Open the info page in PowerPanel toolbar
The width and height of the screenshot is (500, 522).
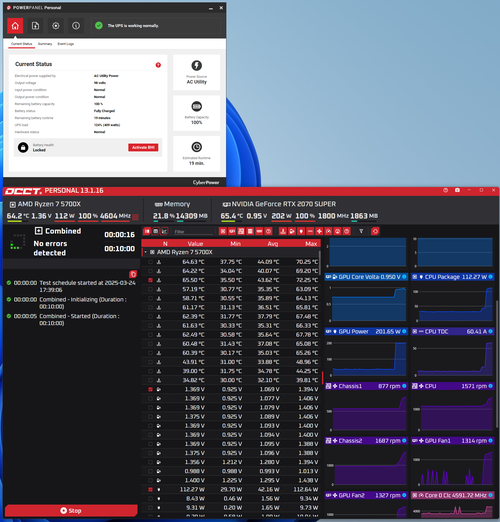[x=76, y=26]
